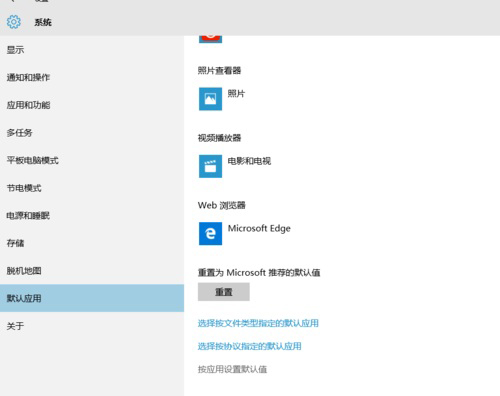Open 脱机地图 settings
This screenshot has height=396, width=500.
[x=92, y=271]
